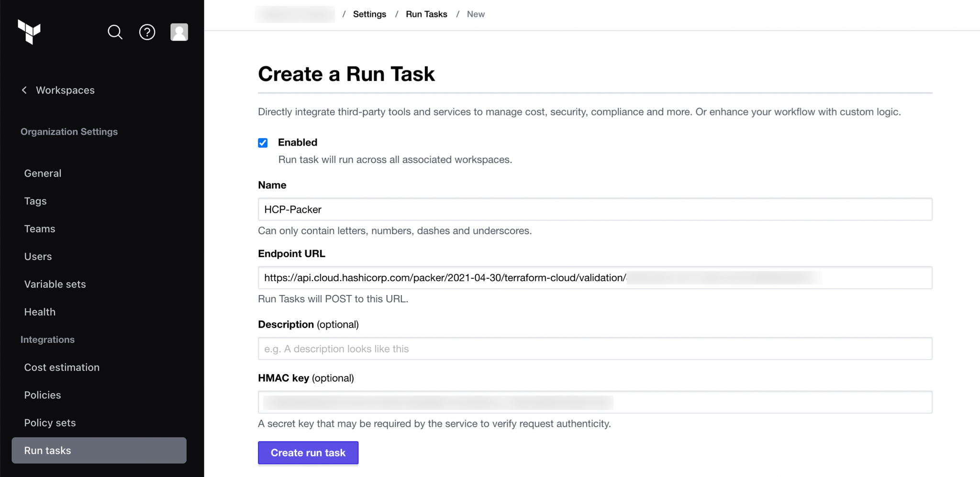
Task: Open the search magnifier icon
Action: click(115, 32)
